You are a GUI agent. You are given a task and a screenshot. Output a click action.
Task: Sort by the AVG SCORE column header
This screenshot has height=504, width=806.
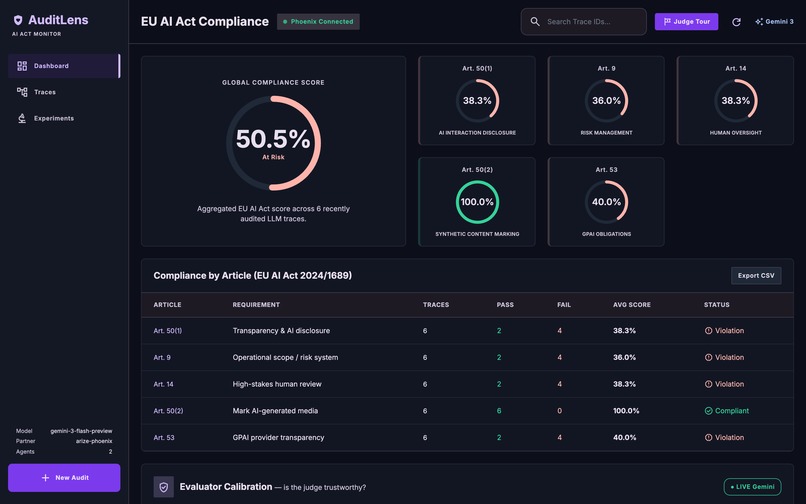click(x=632, y=304)
